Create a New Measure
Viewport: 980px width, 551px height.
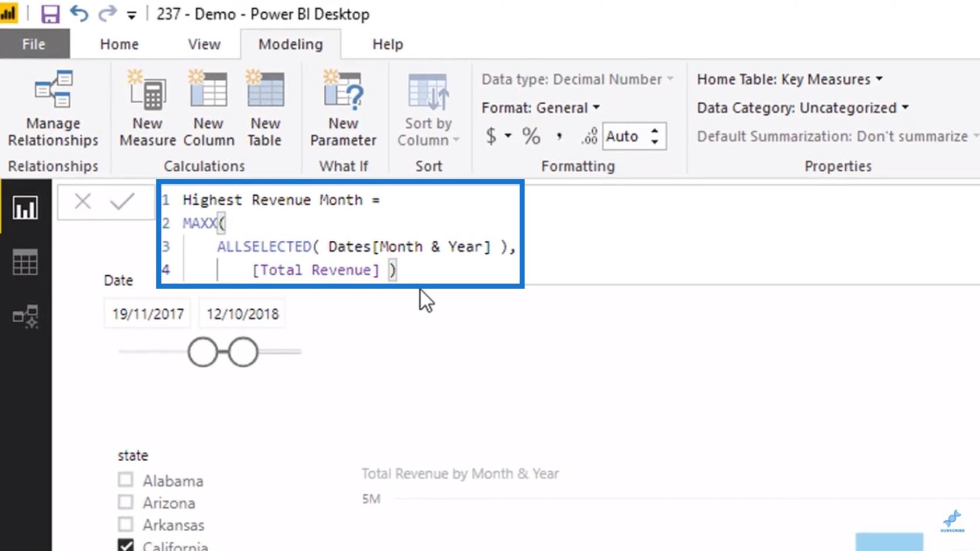pos(148,109)
